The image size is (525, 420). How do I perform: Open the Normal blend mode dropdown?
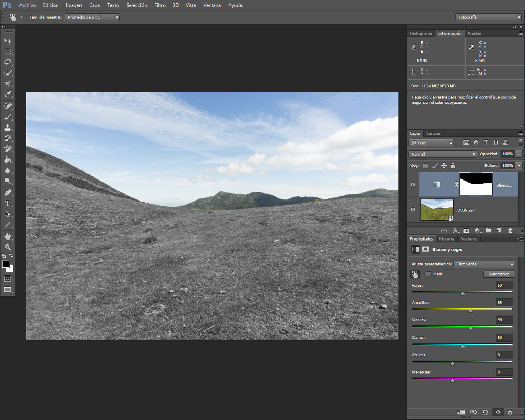(x=442, y=154)
